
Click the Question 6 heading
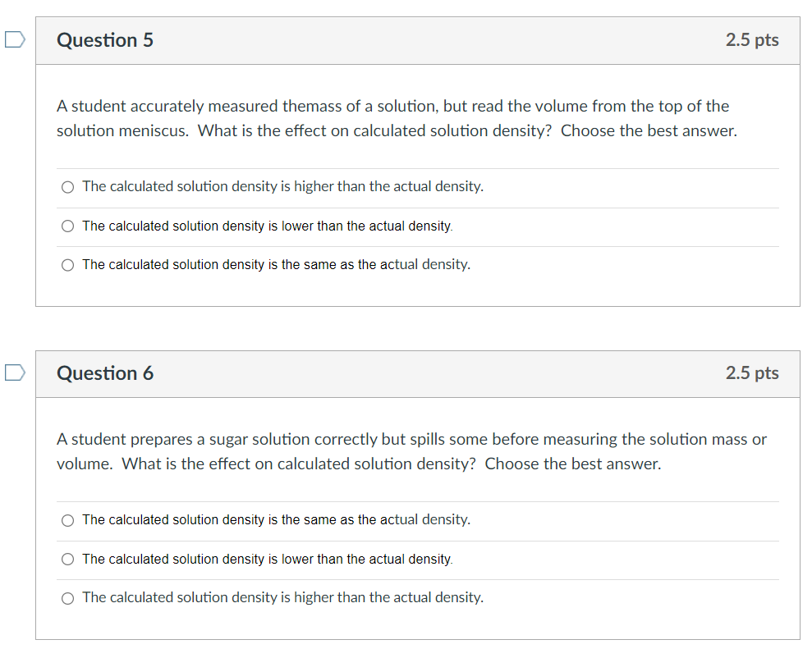[x=105, y=373]
